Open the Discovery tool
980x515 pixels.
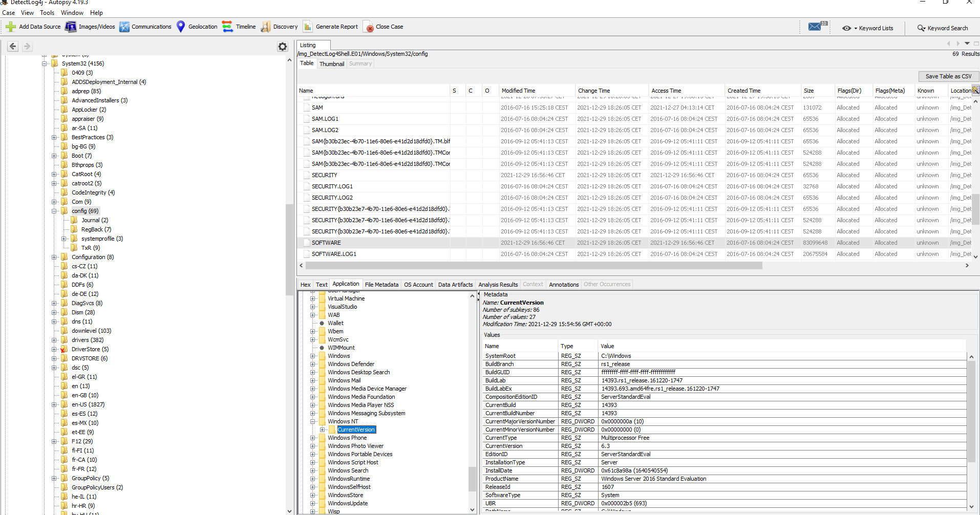click(x=266, y=27)
